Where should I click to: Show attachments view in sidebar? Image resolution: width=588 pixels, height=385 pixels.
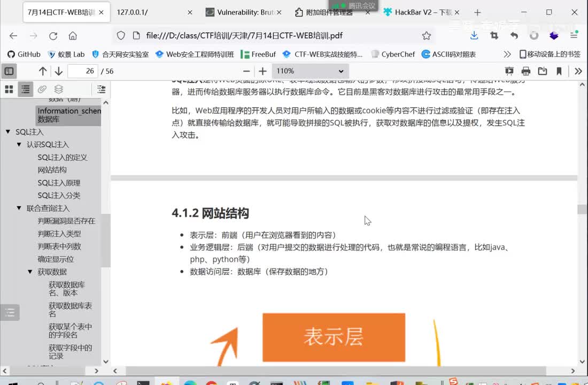[42, 89]
